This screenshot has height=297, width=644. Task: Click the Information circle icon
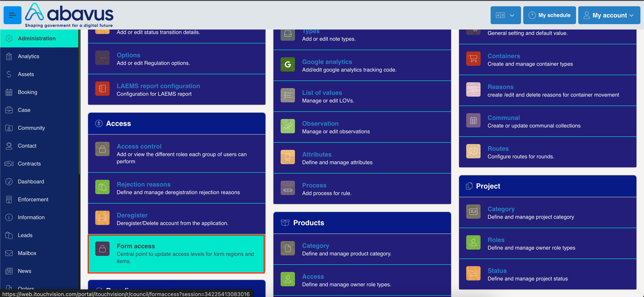click(x=9, y=217)
